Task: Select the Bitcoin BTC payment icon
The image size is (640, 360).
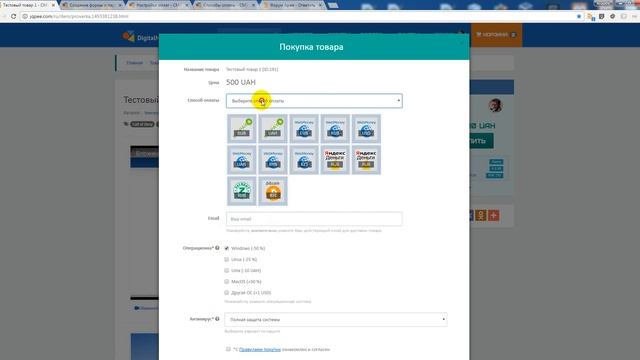Action: [273, 191]
